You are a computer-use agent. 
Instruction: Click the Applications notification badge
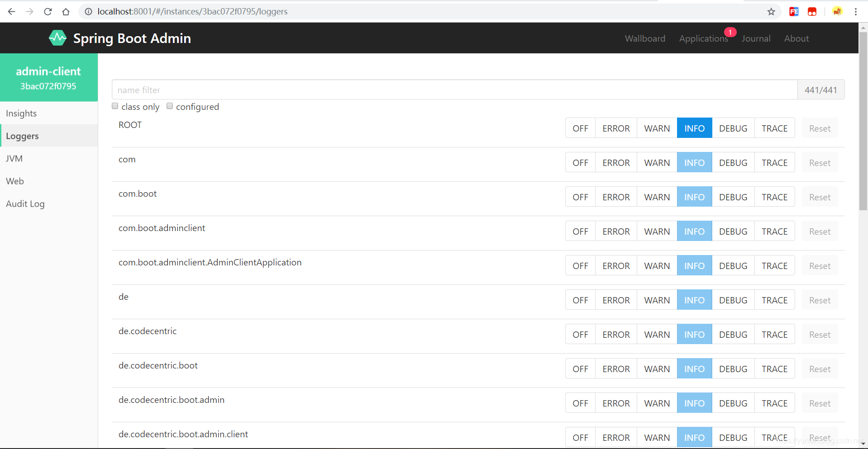(x=730, y=32)
